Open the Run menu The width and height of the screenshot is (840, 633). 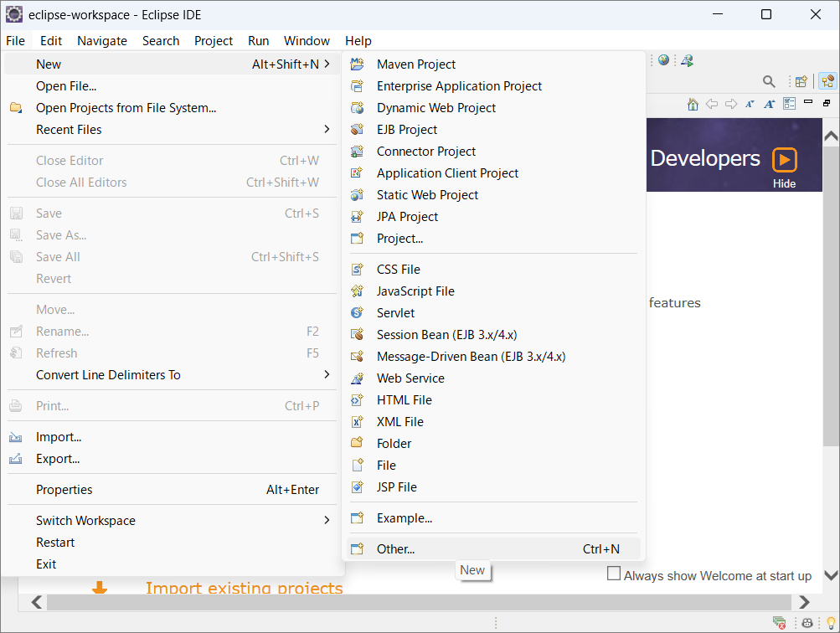[258, 41]
